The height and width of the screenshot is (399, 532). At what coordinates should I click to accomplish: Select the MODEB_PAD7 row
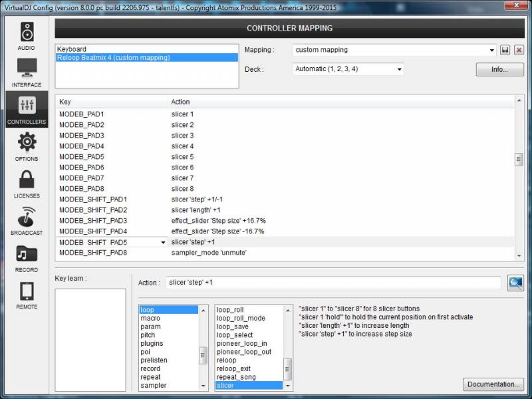coord(285,178)
